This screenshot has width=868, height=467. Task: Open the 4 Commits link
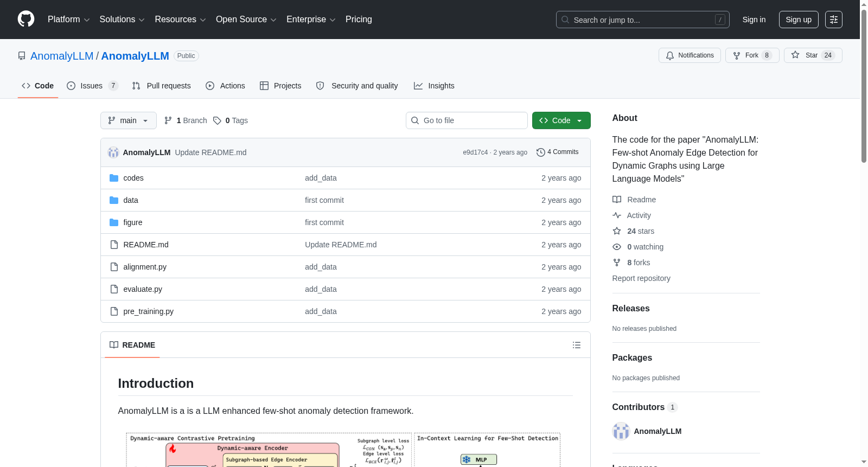(557, 152)
